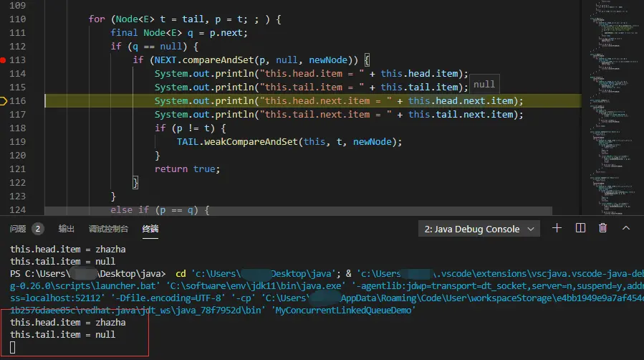Toggle the red breakpoint on line 113
This screenshot has height=360, width=644.
[x=3, y=60]
